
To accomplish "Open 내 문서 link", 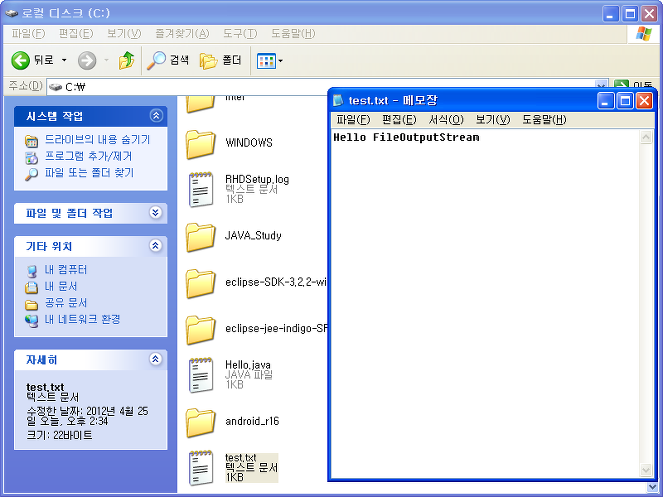I will 61,286.
